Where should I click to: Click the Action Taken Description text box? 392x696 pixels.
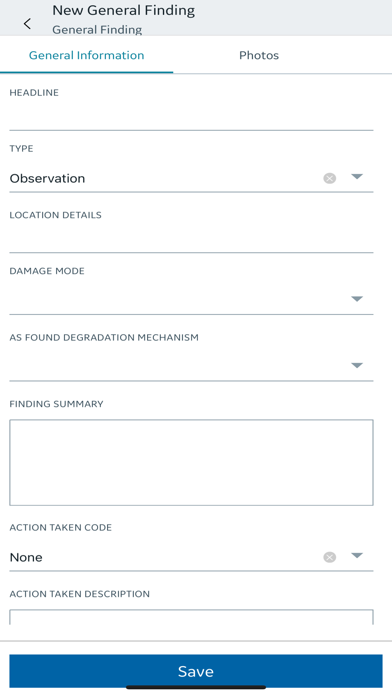point(191,617)
